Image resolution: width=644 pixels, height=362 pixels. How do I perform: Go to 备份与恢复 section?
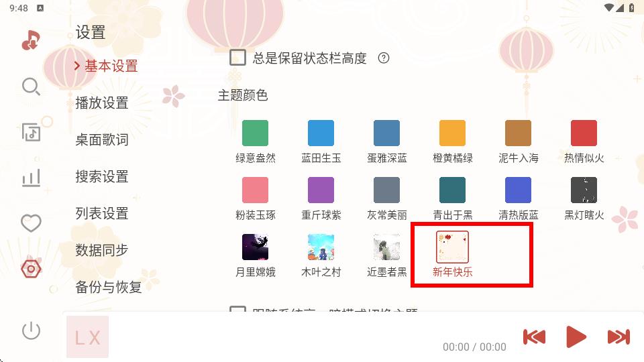[x=109, y=287]
